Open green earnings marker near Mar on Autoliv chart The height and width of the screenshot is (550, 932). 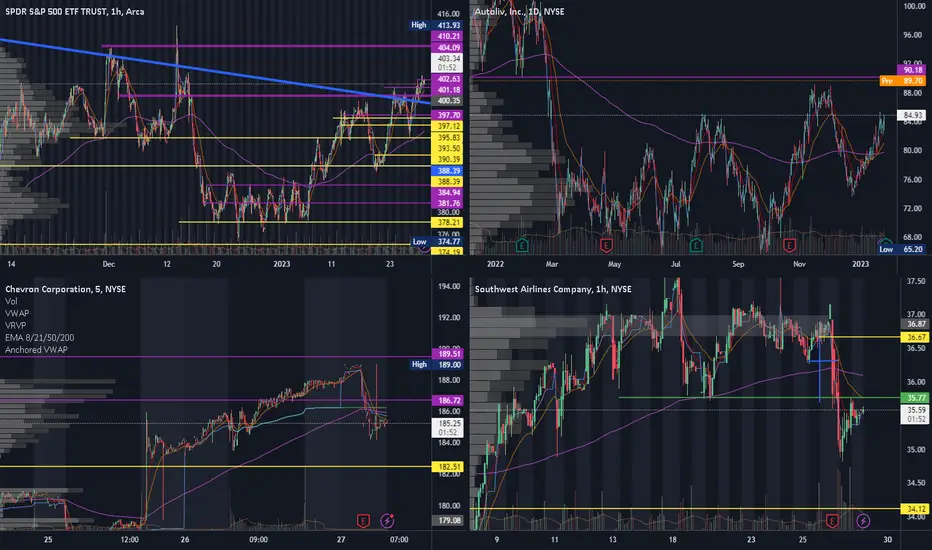click(522, 244)
